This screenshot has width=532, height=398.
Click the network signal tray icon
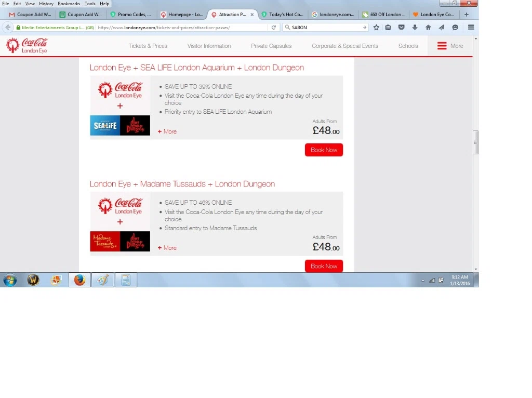[x=432, y=280]
